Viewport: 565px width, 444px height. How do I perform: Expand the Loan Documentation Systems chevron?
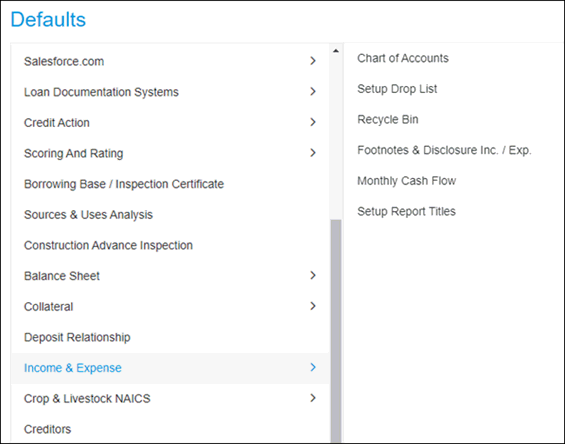point(313,92)
